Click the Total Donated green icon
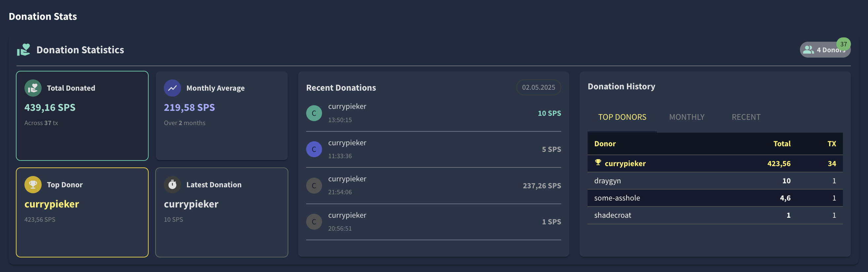868x272 pixels. (33, 88)
